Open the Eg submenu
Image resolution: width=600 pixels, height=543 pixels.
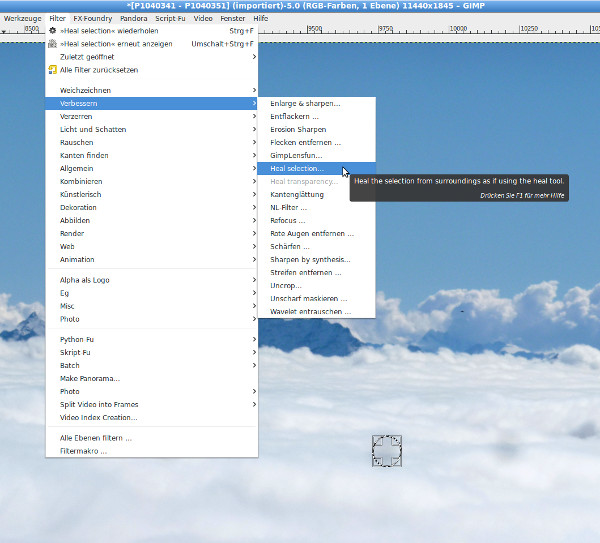(x=152, y=293)
